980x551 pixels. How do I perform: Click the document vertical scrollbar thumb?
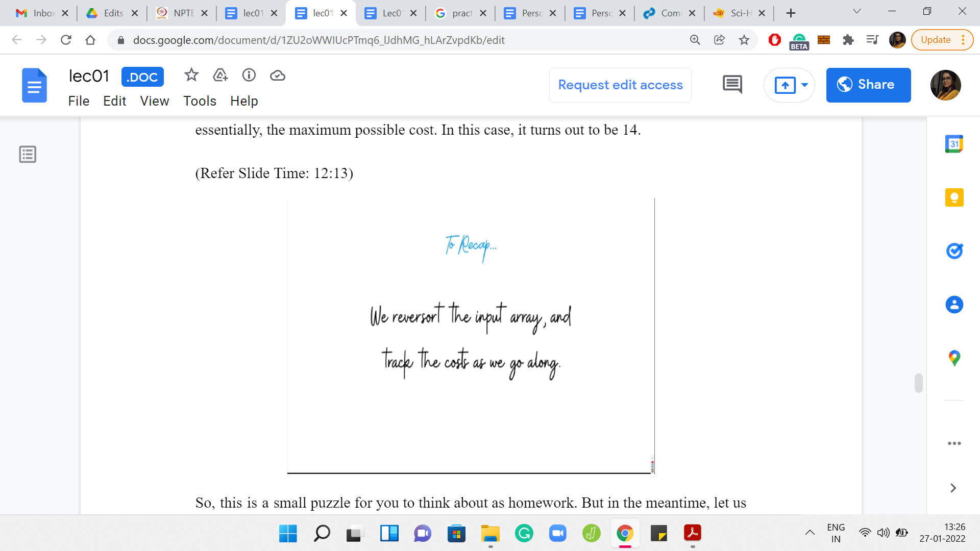pos(919,383)
